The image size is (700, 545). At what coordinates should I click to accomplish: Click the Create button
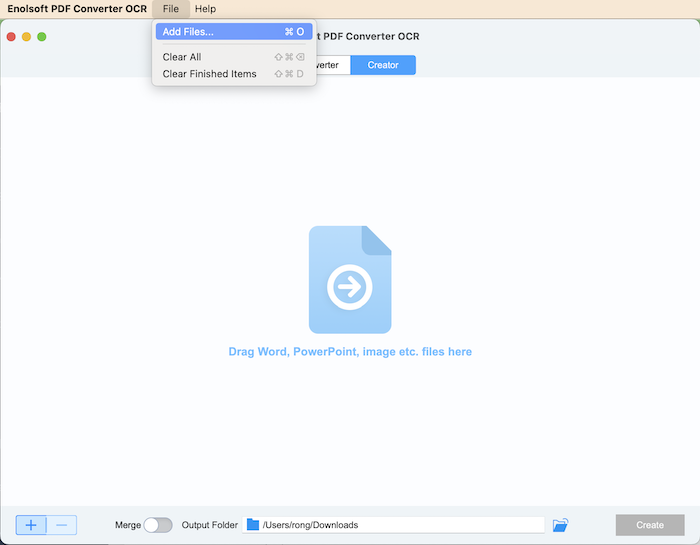point(650,525)
